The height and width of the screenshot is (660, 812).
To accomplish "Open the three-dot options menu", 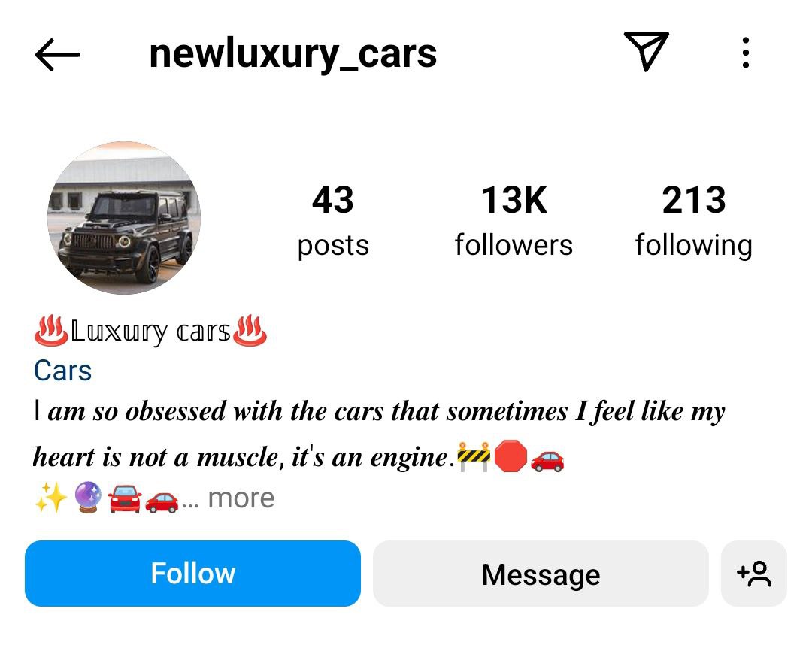I will 745,53.
